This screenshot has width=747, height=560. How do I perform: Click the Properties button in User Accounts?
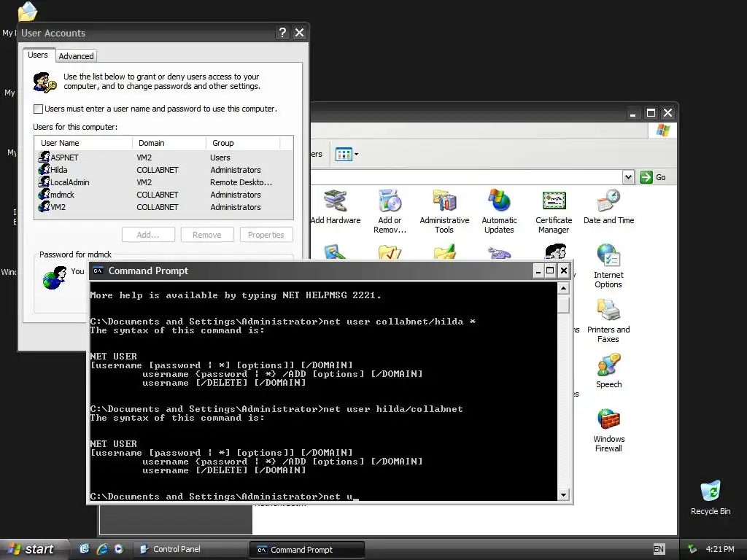tap(266, 235)
